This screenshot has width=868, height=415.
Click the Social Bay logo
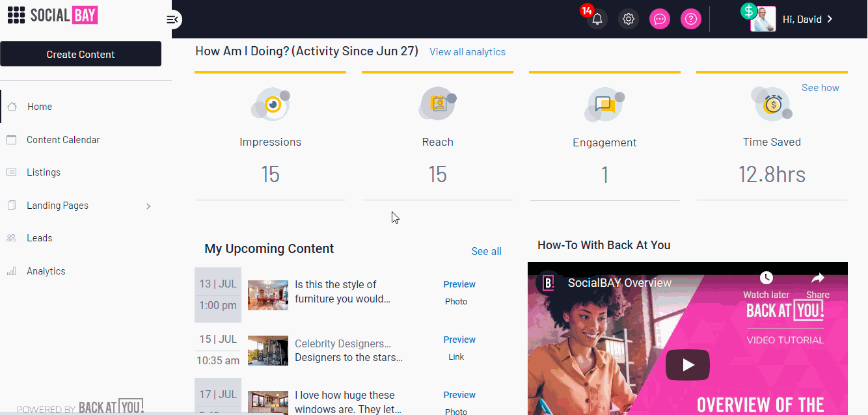pos(64,15)
